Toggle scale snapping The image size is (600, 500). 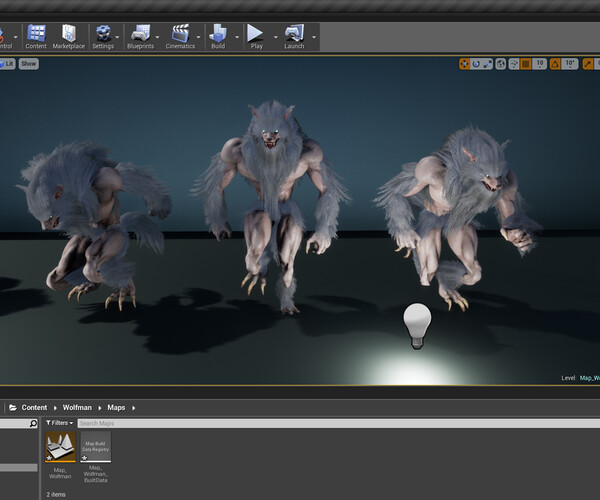(x=587, y=64)
